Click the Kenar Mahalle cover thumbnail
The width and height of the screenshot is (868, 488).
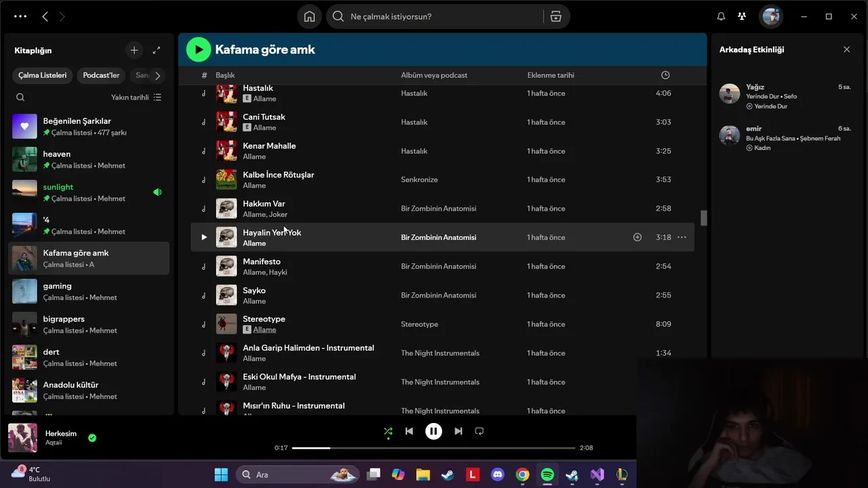pyautogui.click(x=226, y=150)
